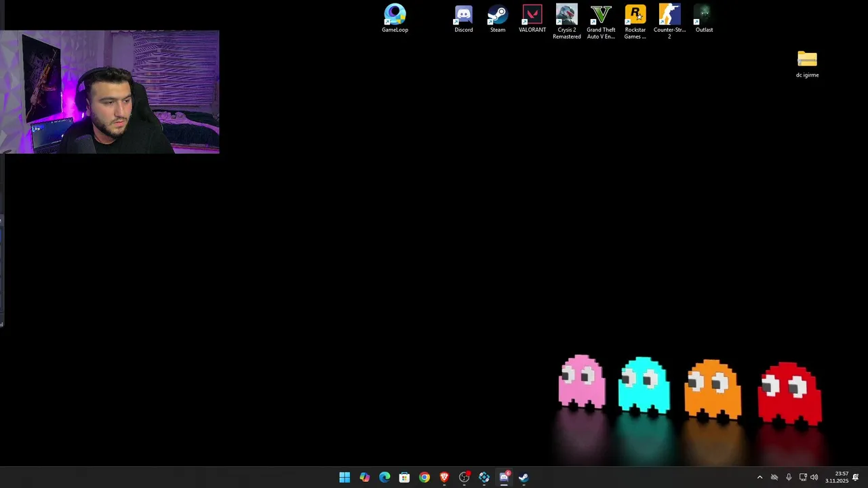
Task: Click the blue hexagon taskbar app icon
Action: 484,477
